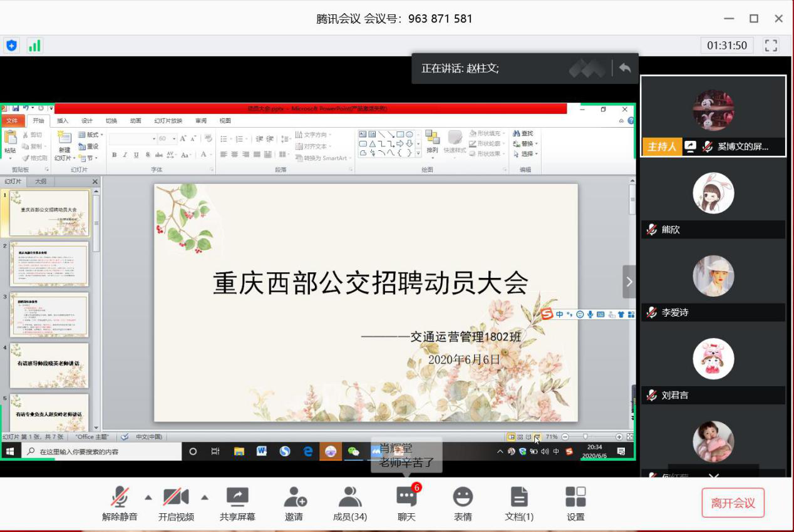Select participant 李爱诗's video tile

pos(713,283)
